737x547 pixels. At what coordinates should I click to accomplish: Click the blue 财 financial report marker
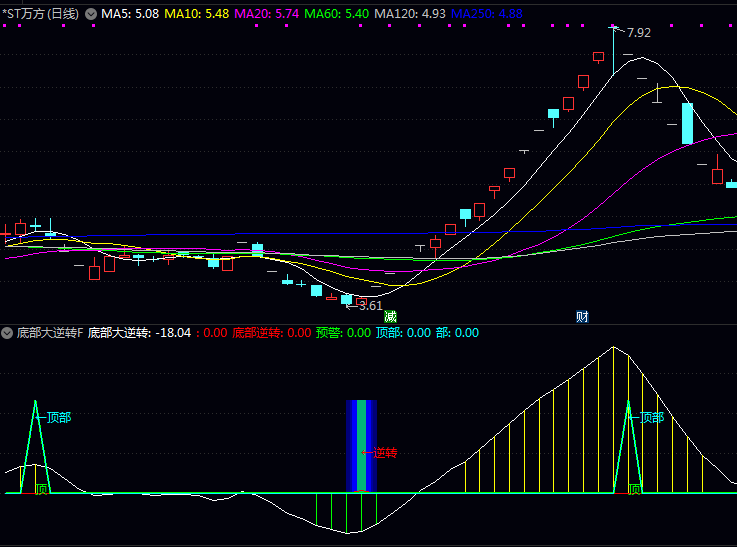582,317
